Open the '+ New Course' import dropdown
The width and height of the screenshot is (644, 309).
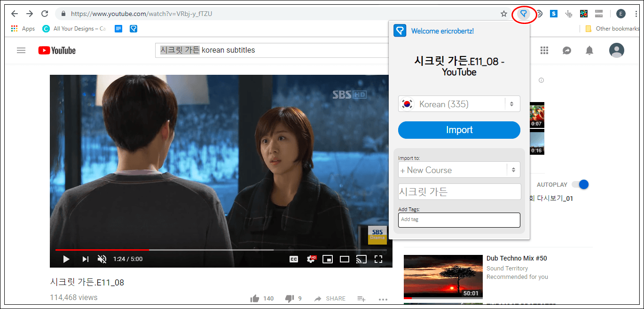[459, 170]
